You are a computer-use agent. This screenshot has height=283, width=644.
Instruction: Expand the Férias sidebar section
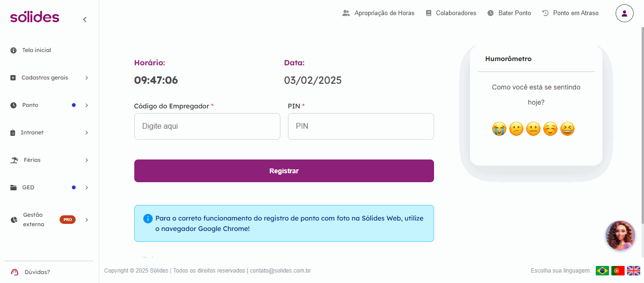coord(49,160)
